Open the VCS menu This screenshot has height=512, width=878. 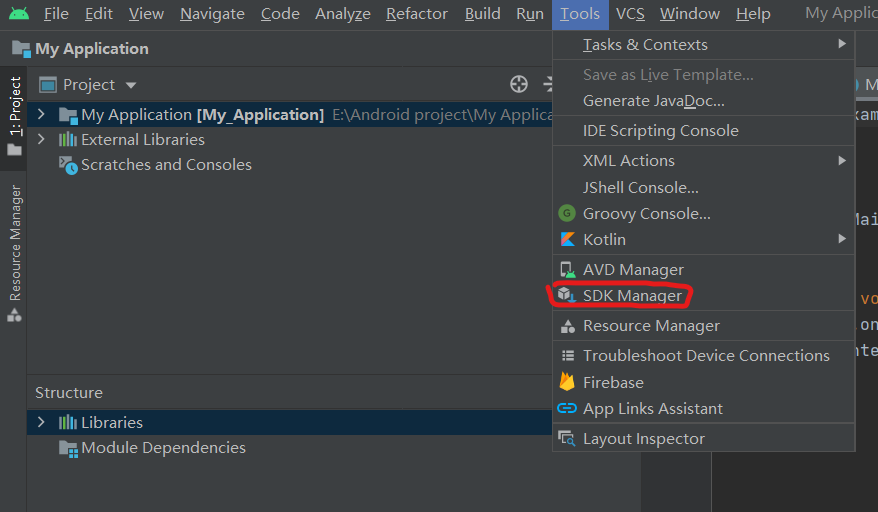[631, 13]
